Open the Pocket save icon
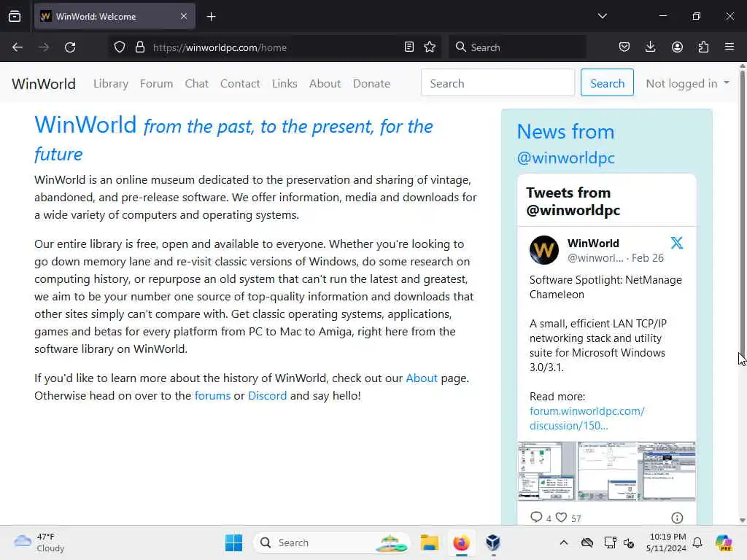Viewport: 747px width, 560px height. pos(624,47)
